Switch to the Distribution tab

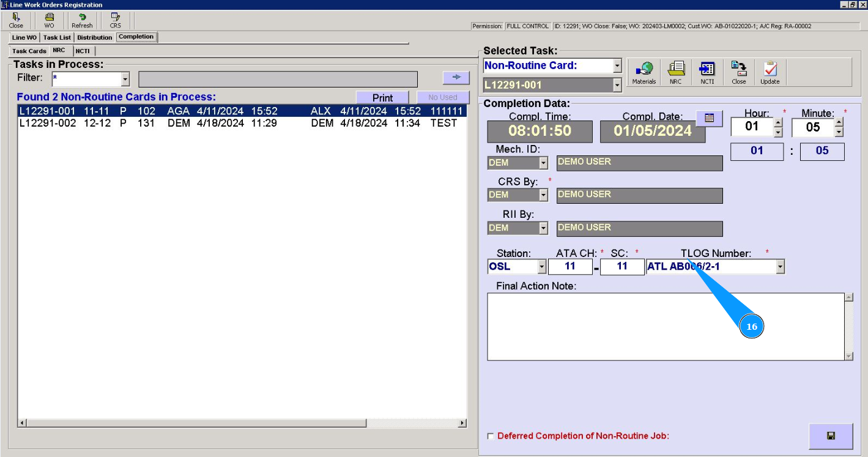tap(94, 37)
